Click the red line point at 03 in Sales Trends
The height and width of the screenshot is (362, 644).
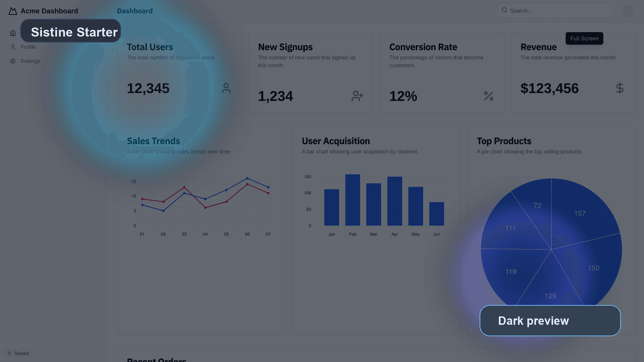(184, 187)
